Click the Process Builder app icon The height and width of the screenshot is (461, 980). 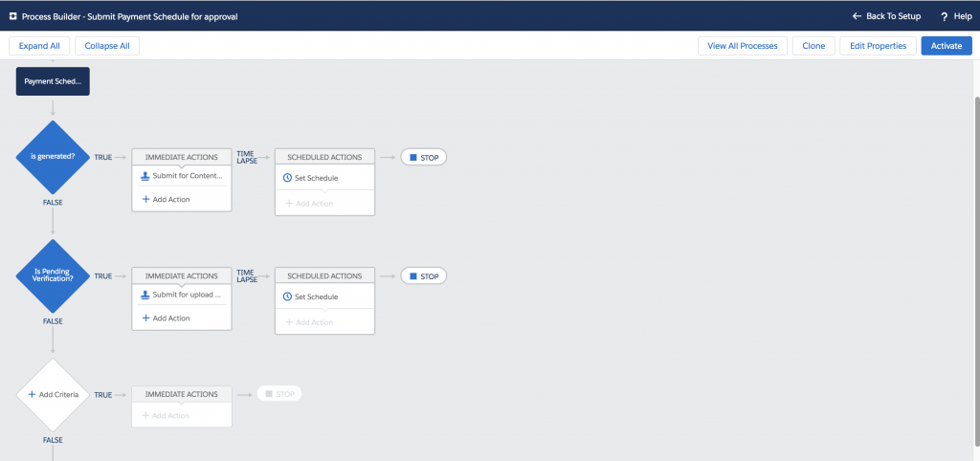[12, 16]
